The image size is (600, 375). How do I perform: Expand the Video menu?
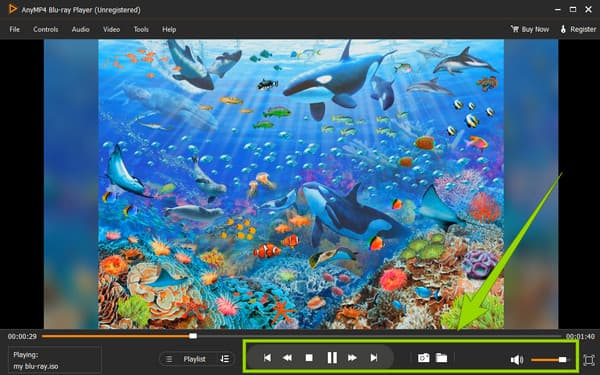click(111, 29)
